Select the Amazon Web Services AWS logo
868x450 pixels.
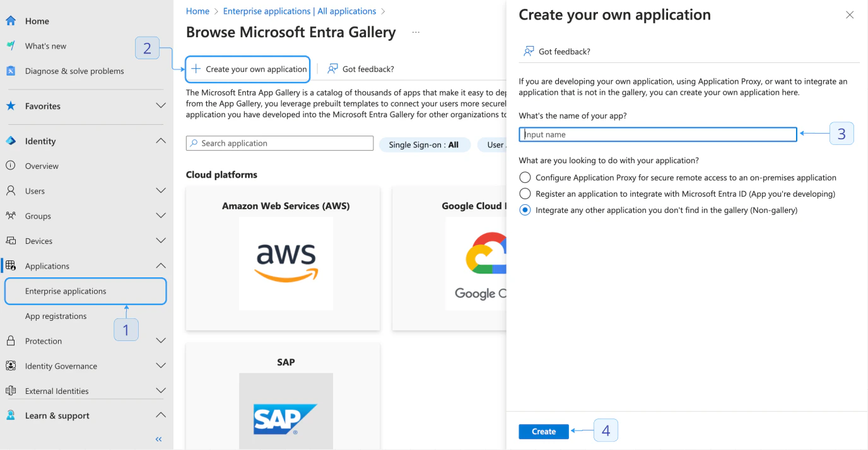(x=286, y=263)
